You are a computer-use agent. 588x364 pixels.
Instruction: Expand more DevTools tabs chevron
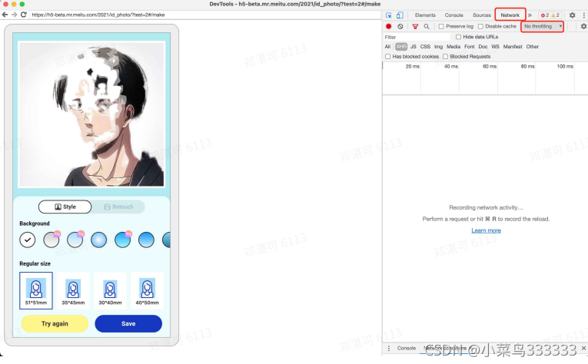[530, 15]
